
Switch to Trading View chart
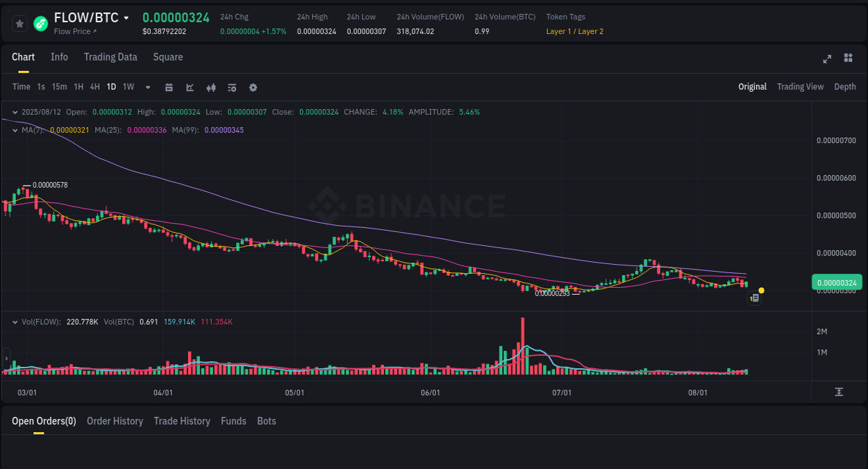(x=800, y=87)
